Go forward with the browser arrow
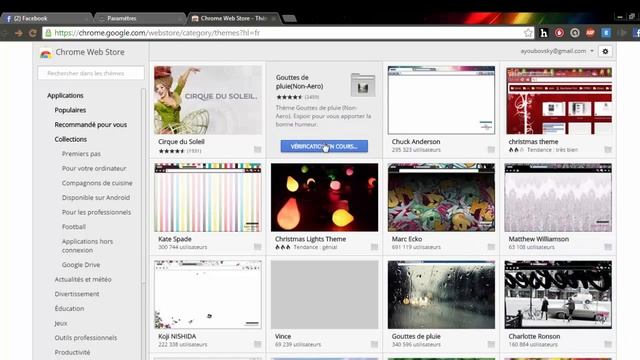The width and height of the screenshot is (640, 360). pos(19,33)
